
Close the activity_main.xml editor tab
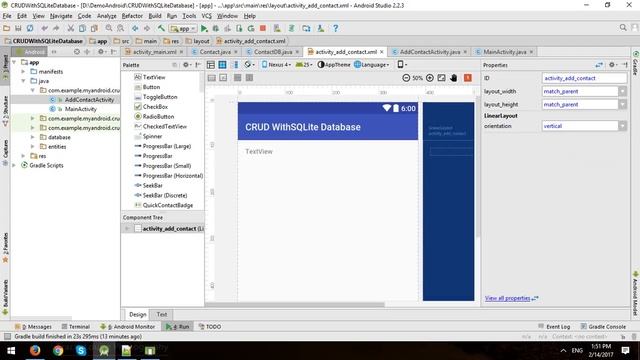pyautogui.click(x=182, y=52)
